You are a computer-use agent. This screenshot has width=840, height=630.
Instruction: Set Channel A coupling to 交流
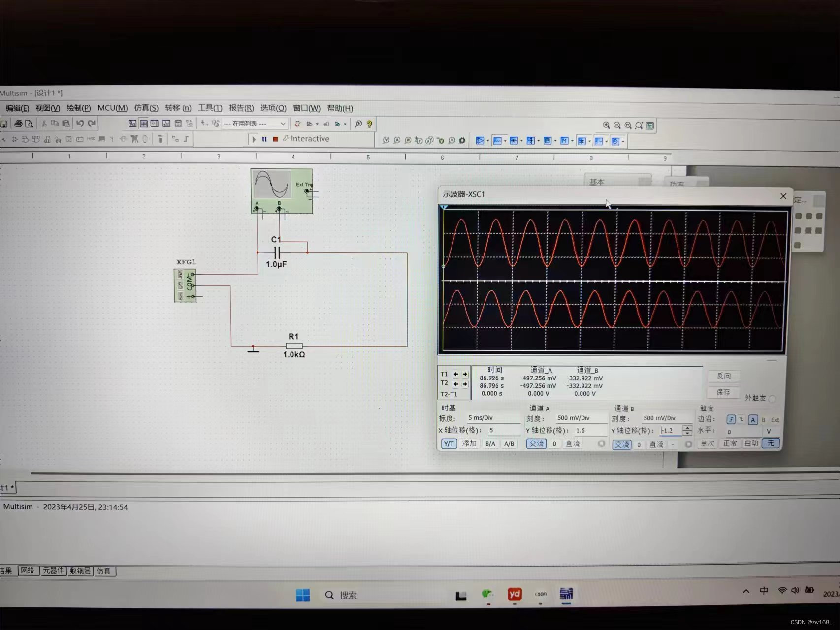536,443
